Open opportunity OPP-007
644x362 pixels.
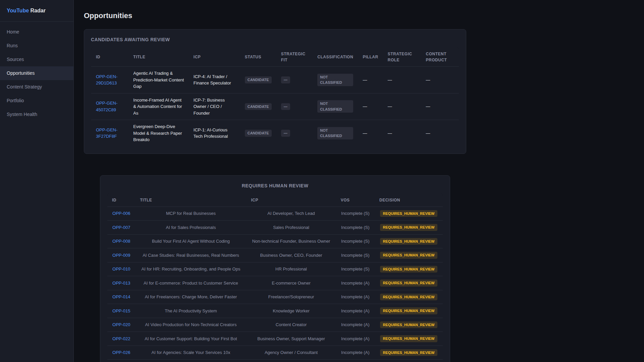[121, 228]
